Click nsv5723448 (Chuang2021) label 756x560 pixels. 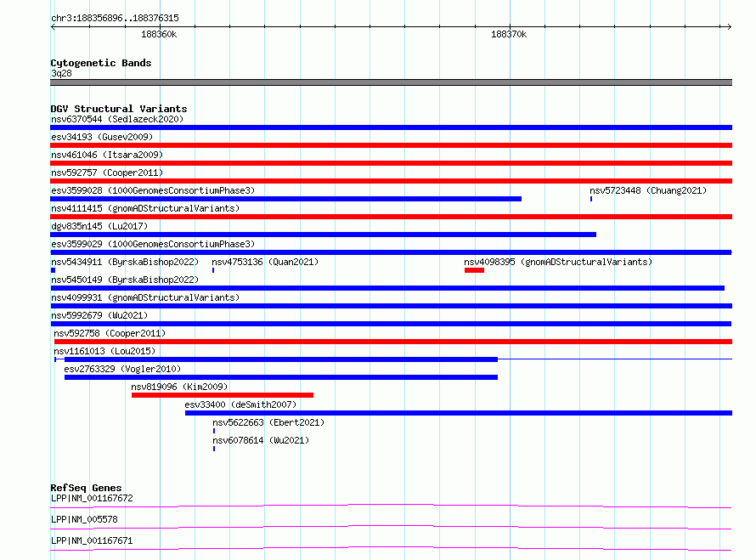[x=648, y=190]
